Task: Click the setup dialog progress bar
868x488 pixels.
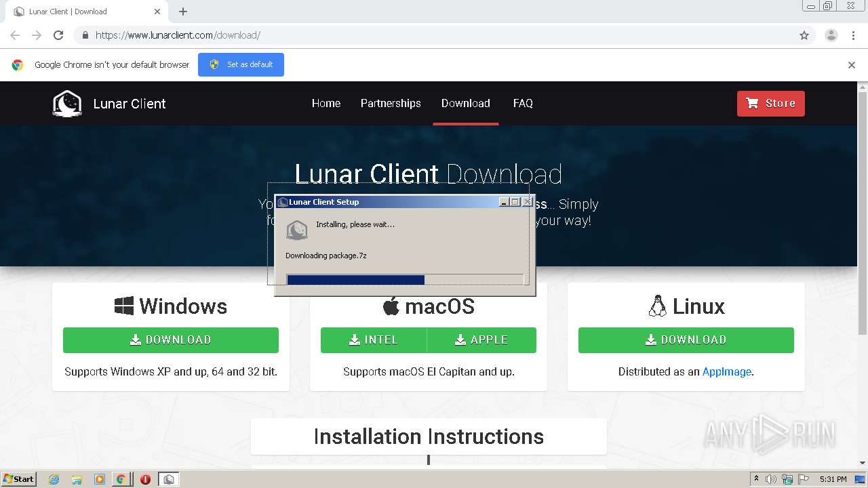Action: click(405, 280)
